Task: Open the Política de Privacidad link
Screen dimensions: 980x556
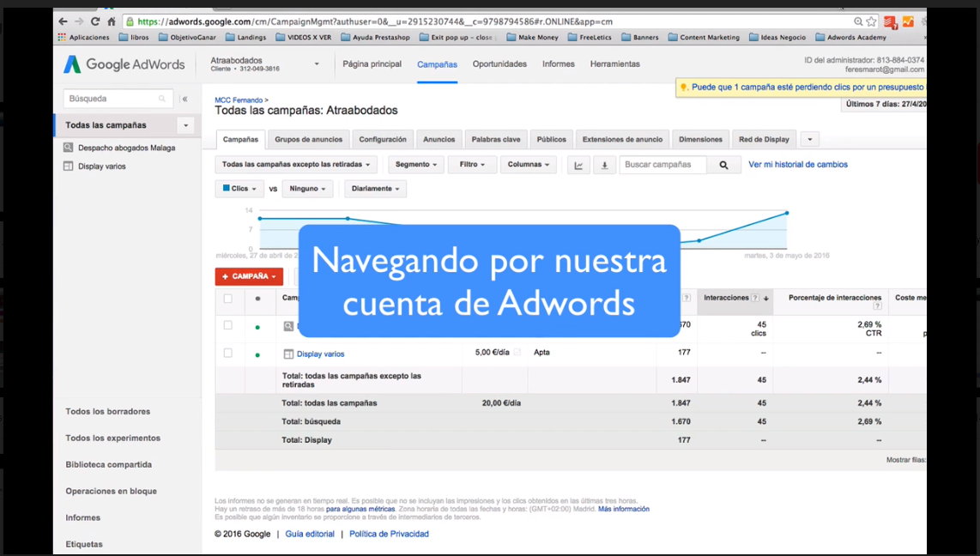Action: (389, 535)
